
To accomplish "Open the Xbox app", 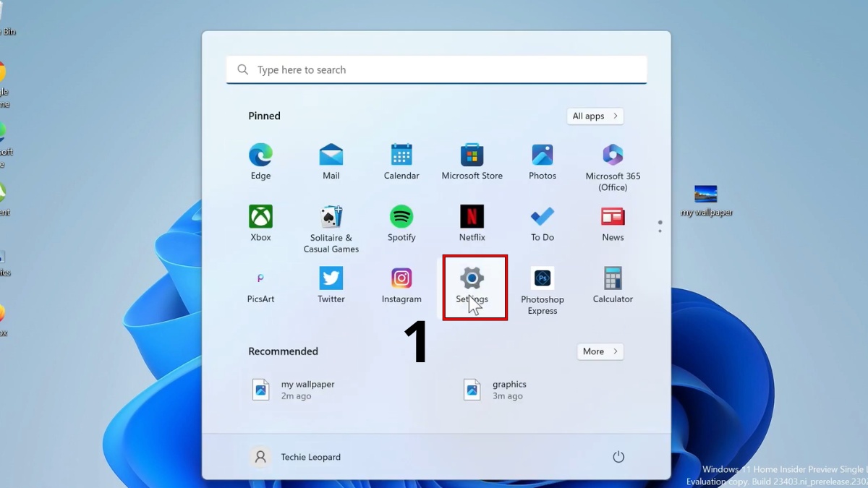I will click(260, 223).
